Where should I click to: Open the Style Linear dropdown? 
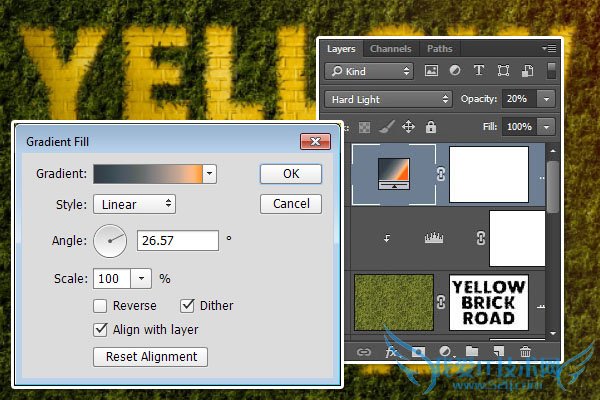tap(134, 204)
